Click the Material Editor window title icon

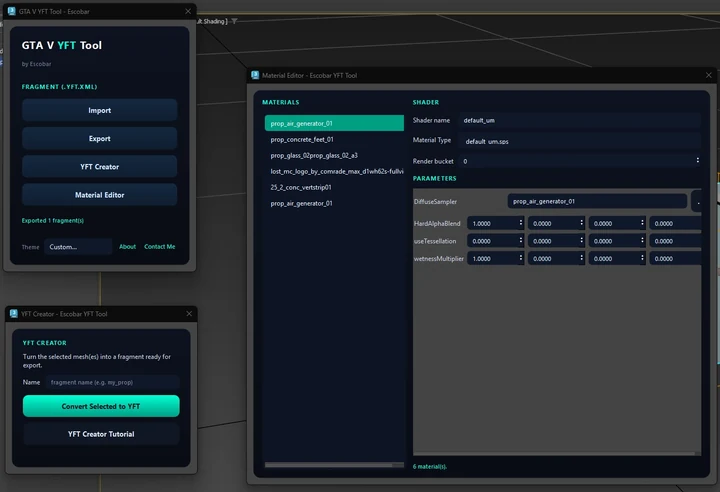[255, 75]
